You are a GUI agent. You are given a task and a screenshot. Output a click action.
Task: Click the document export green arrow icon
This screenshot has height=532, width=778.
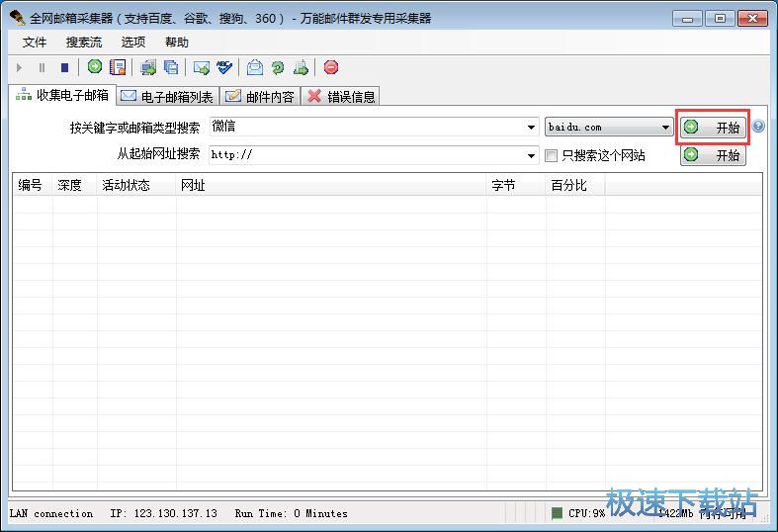pos(301,67)
